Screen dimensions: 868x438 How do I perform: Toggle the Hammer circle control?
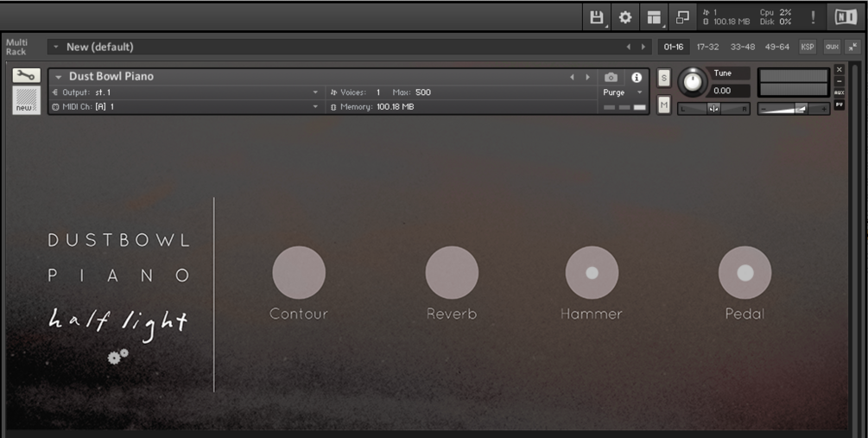592,272
